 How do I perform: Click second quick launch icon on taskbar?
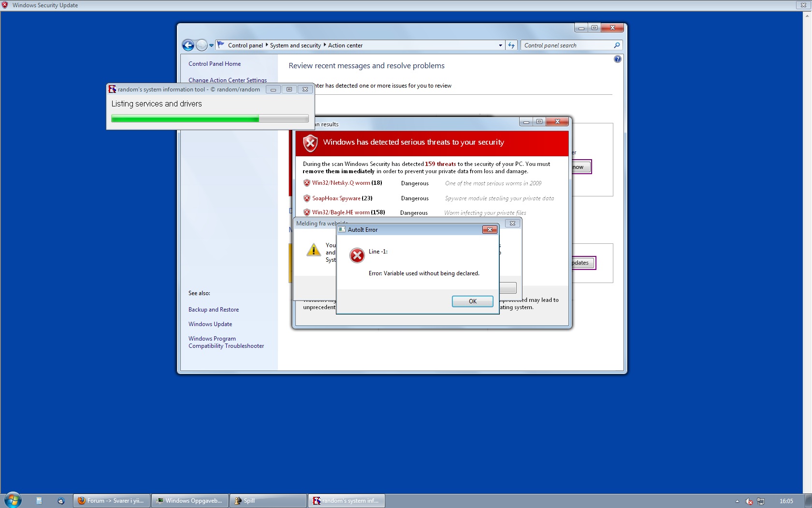pos(61,501)
